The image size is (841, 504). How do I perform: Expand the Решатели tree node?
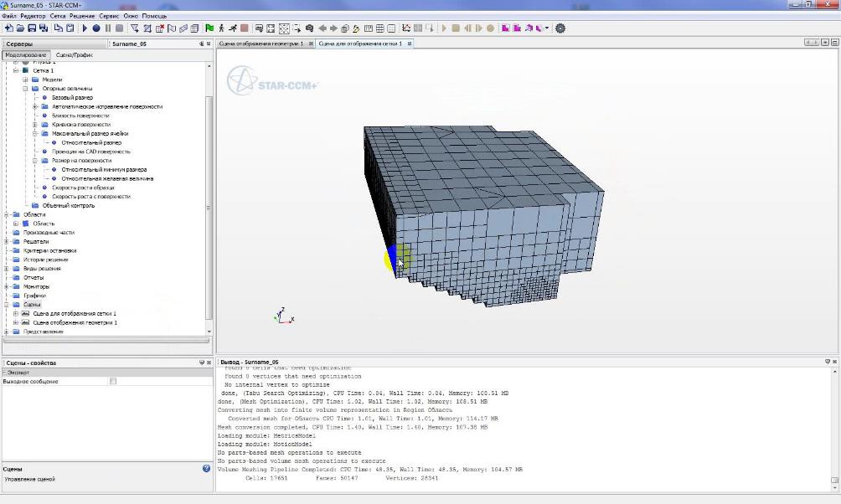[x=7, y=241]
